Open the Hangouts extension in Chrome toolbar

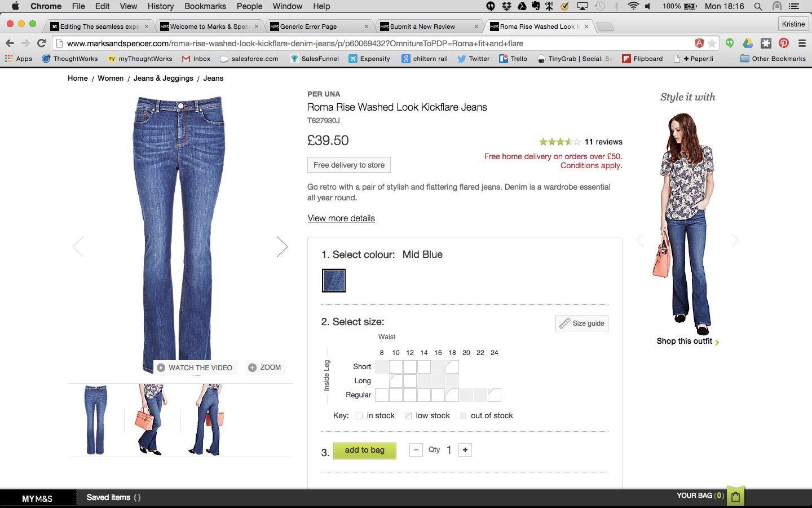tap(730, 43)
